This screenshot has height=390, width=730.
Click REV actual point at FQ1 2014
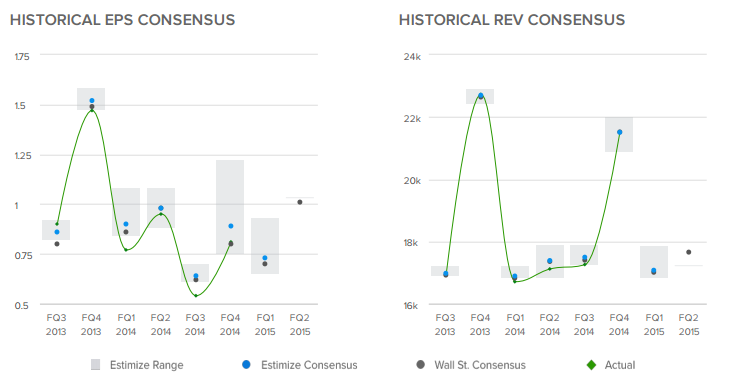pyautogui.click(x=515, y=282)
